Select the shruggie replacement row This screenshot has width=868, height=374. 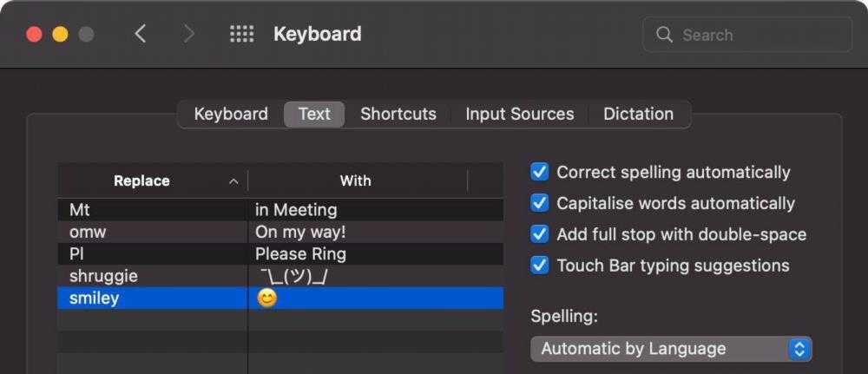(x=104, y=276)
